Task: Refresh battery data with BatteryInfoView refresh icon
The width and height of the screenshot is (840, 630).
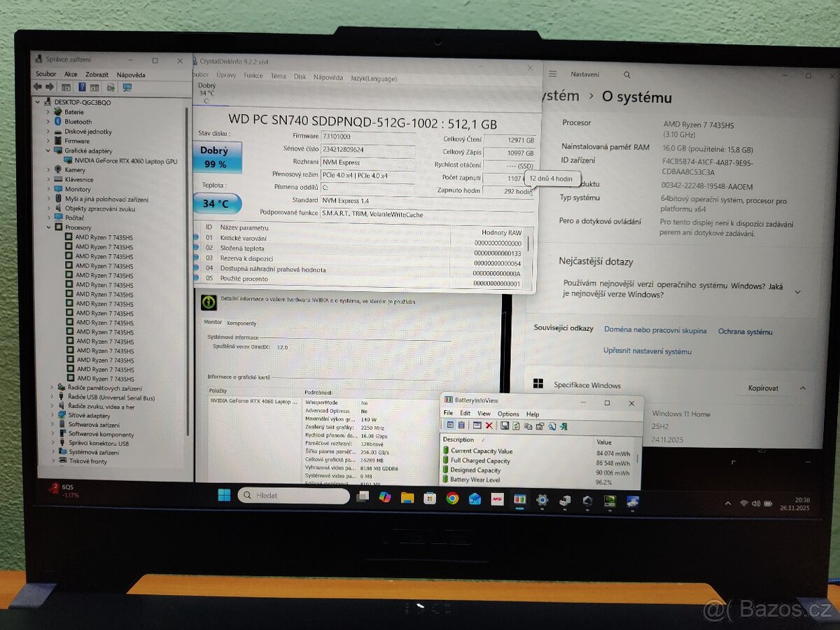Action: point(517,426)
